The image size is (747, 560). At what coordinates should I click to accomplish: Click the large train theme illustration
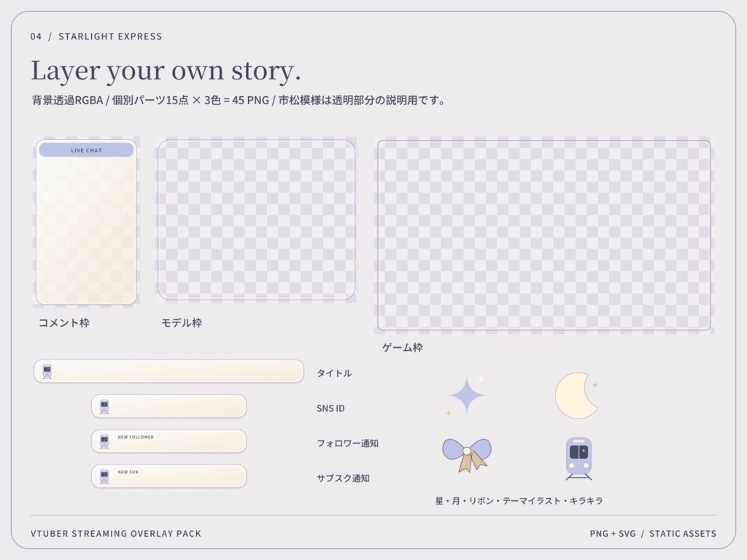(578, 459)
